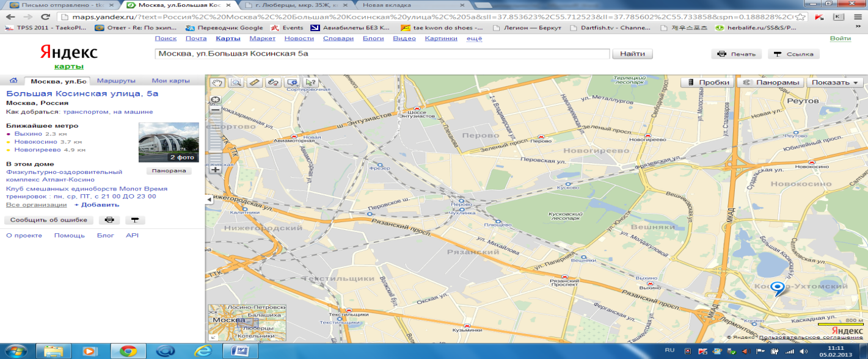The image size is (868, 359).
Task: Show Все организации list in building
Action: tap(36, 205)
